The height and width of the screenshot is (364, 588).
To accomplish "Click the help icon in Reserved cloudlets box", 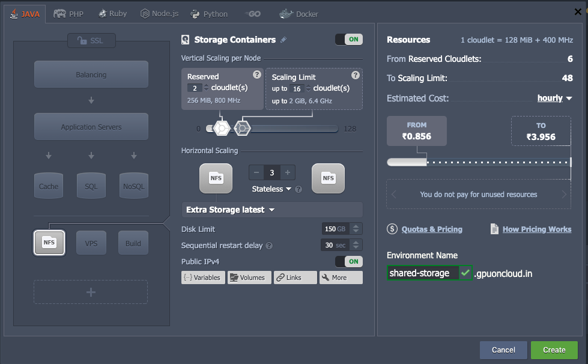I will tap(257, 74).
